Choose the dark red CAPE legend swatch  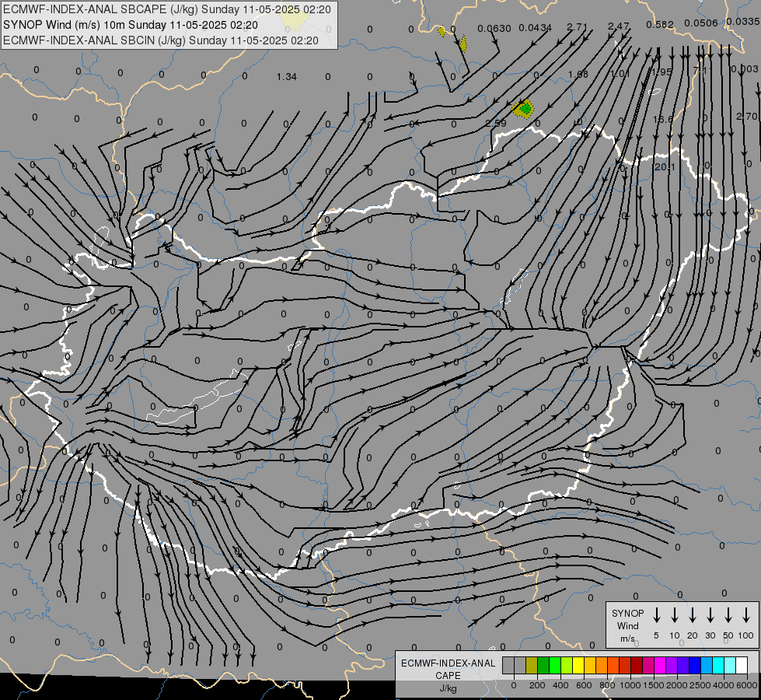coord(637,665)
